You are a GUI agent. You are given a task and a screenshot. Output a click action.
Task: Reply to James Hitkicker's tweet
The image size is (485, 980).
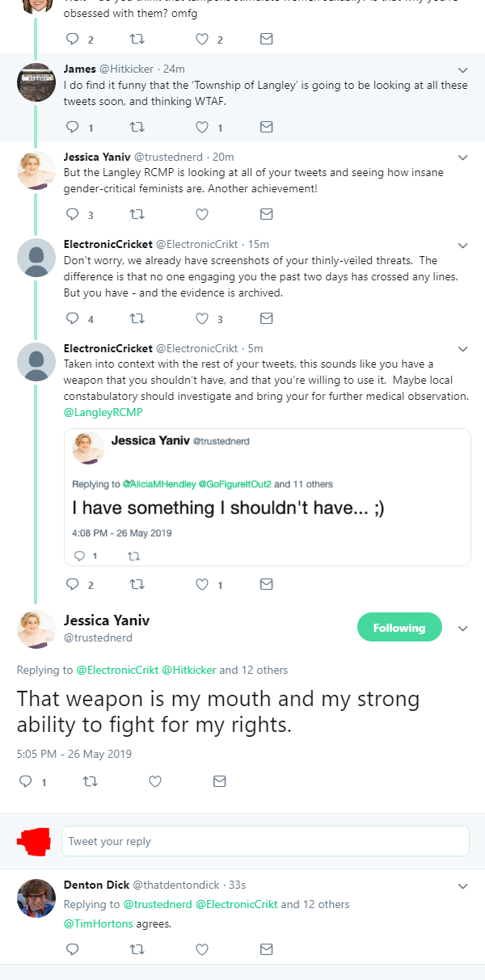[x=72, y=127]
